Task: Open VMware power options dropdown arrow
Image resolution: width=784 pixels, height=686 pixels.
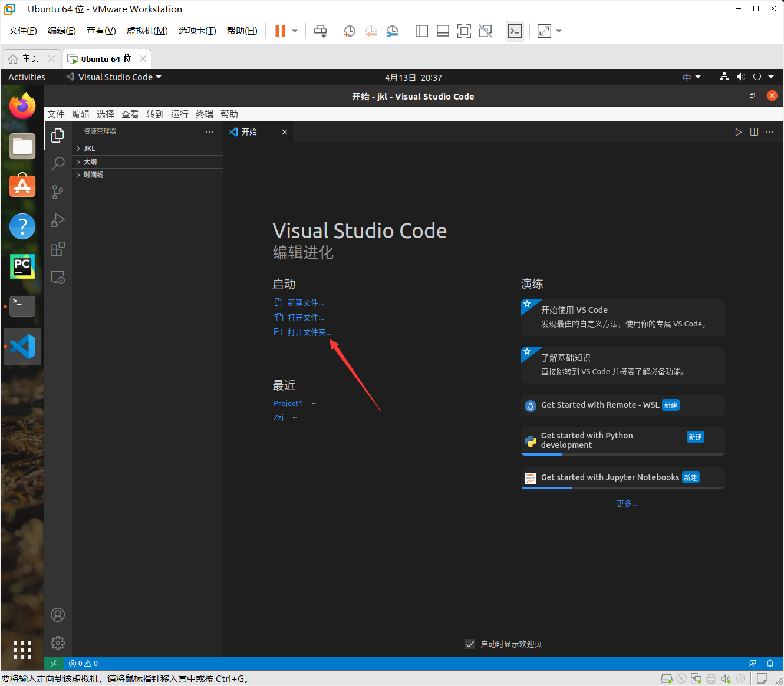Action: (x=295, y=31)
